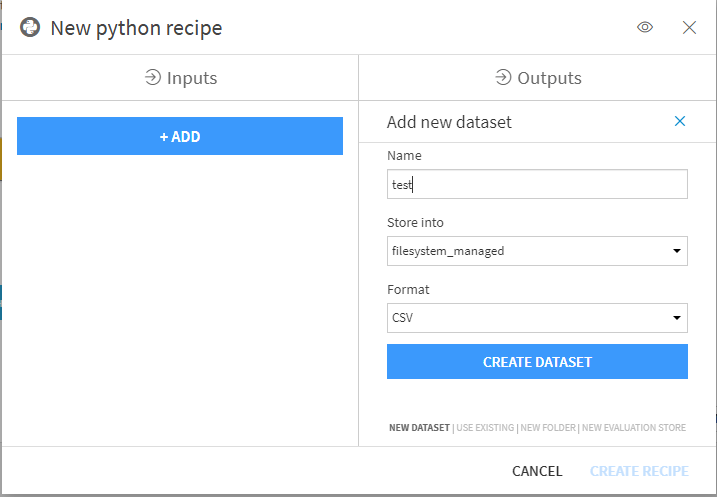Switch to NEW FOLDER option
The width and height of the screenshot is (717, 497).
548,428
